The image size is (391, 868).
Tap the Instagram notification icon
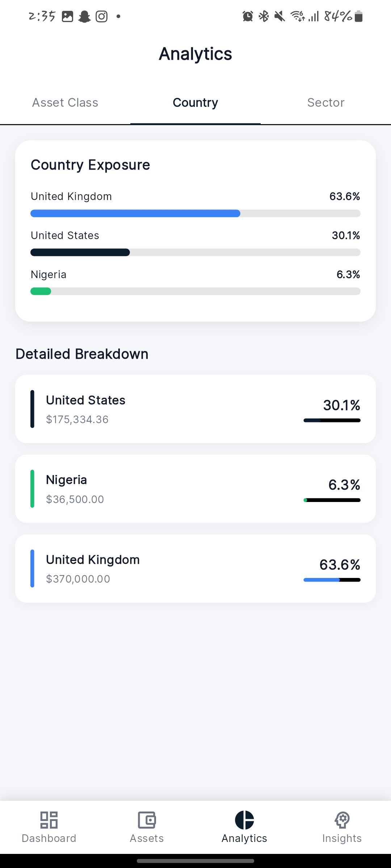(x=102, y=17)
